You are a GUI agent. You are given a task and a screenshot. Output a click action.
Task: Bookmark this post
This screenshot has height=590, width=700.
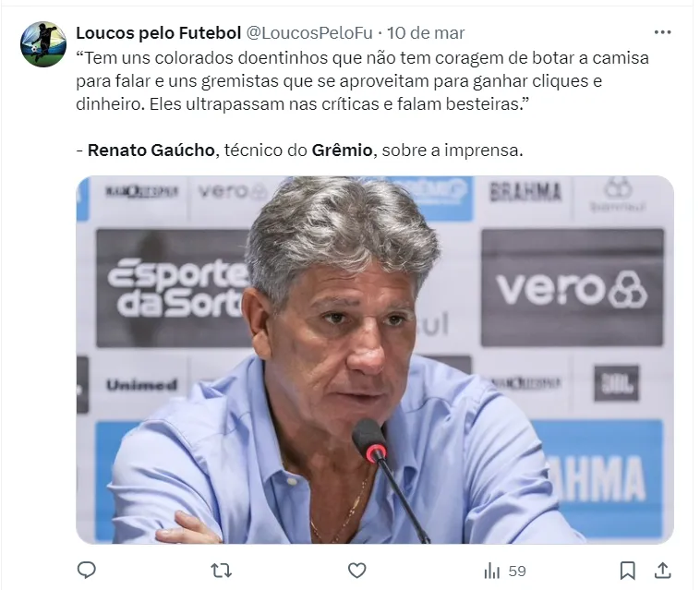click(627, 570)
